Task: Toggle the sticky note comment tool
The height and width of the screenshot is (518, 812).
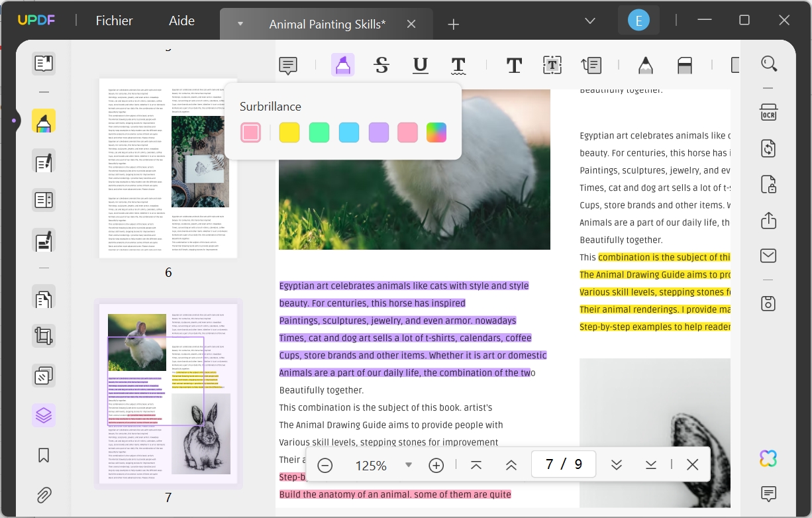Action: pos(287,65)
